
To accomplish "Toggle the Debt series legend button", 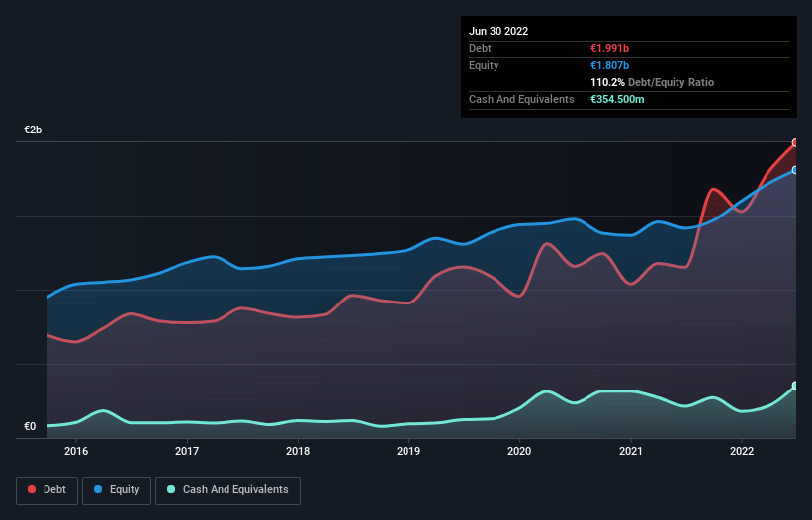I will pos(47,490).
